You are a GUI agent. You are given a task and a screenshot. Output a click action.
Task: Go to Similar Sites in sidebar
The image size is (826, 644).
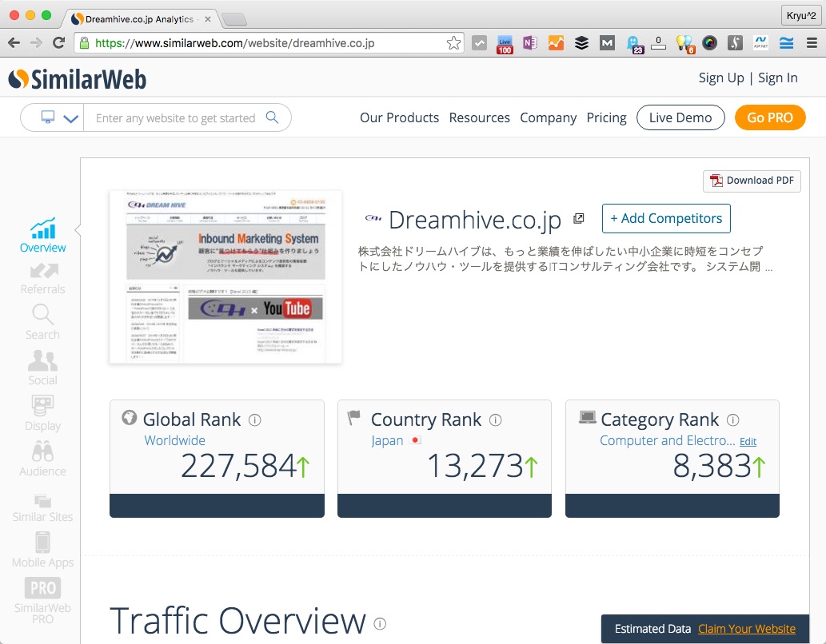[42, 507]
